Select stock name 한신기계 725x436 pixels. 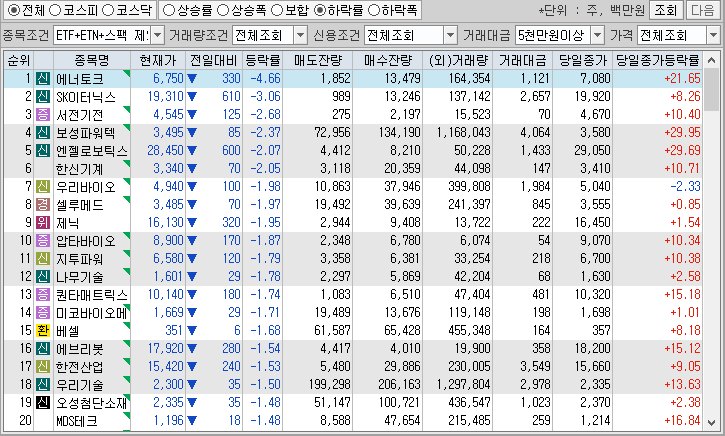click(x=80, y=169)
